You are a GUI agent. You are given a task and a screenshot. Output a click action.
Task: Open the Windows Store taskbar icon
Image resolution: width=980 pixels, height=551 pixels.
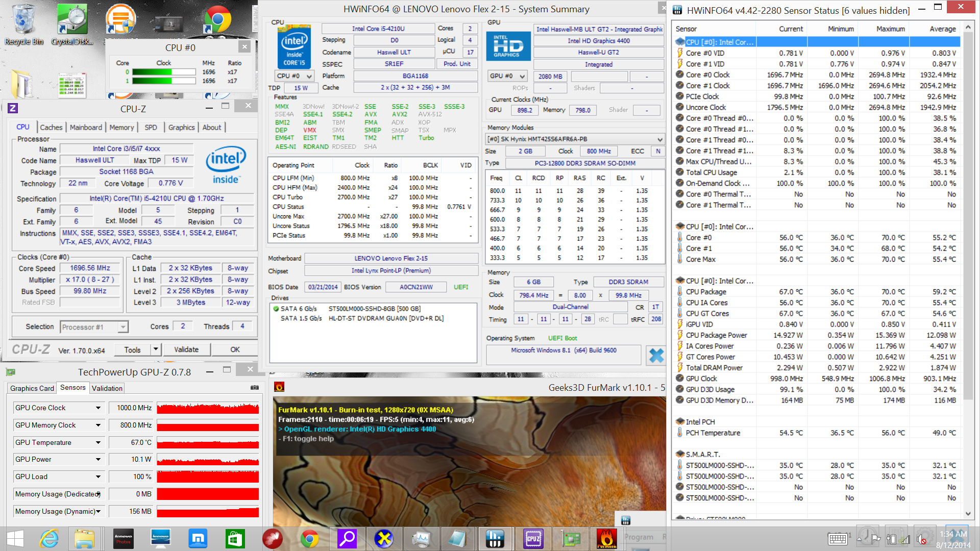point(235,539)
